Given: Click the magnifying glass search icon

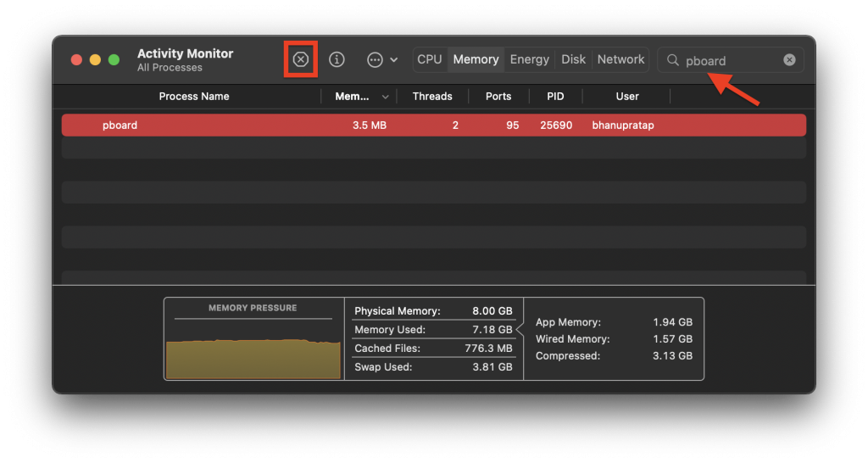Looking at the screenshot, I should [673, 60].
